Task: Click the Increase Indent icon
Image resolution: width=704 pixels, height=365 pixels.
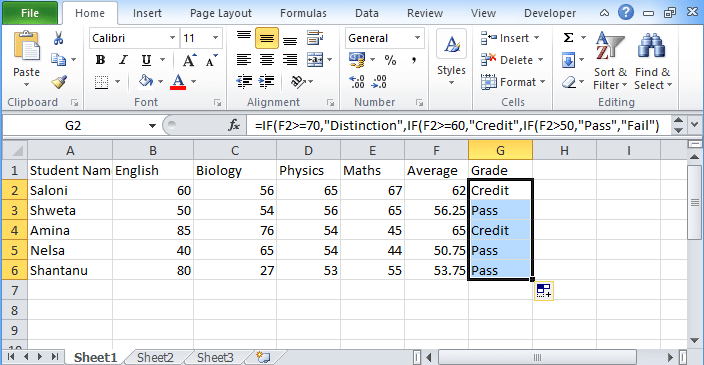Action: (x=267, y=82)
